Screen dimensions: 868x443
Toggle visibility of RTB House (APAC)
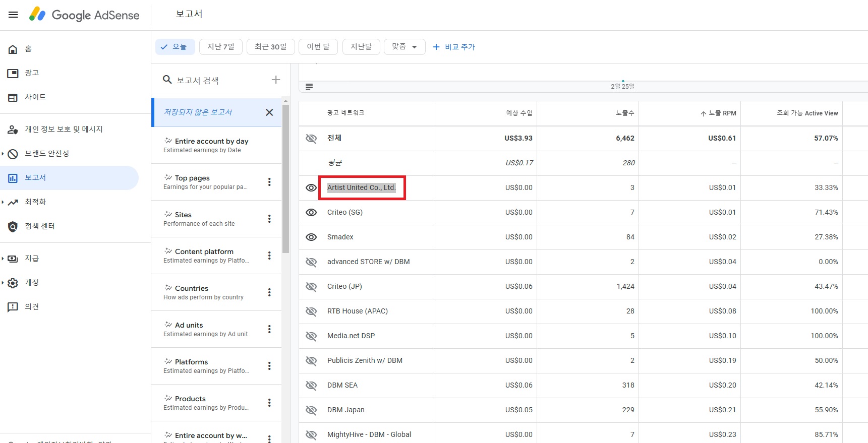click(x=311, y=311)
